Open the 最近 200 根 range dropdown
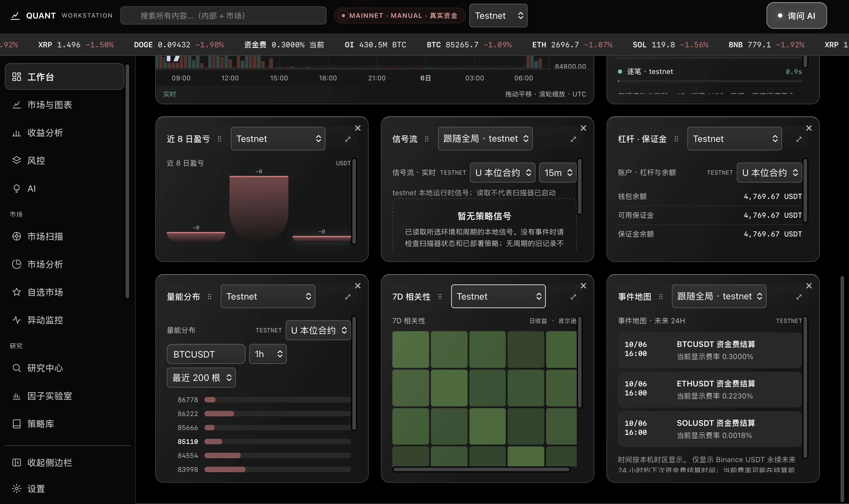 [x=201, y=378]
